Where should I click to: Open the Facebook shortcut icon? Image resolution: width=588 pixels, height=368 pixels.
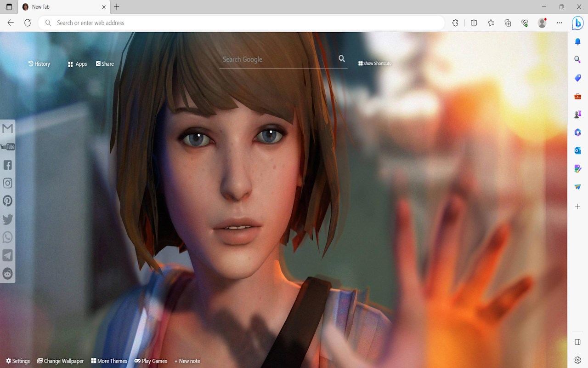point(7,165)
